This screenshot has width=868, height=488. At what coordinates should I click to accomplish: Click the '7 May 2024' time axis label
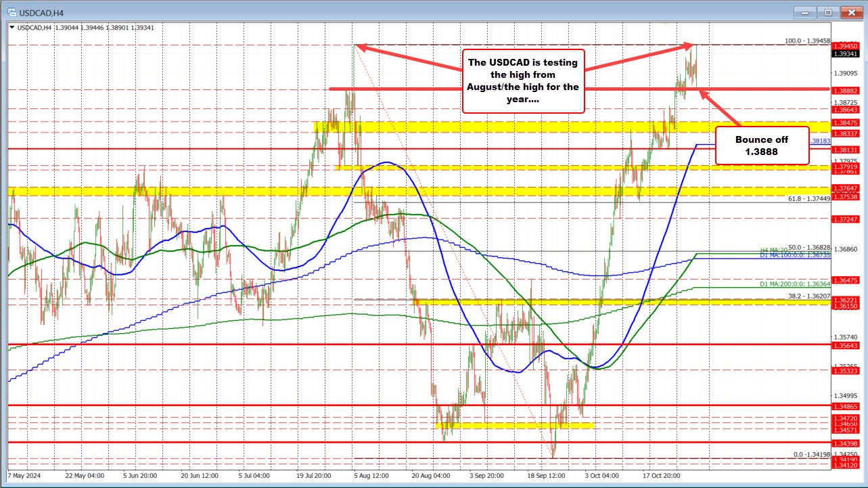pyautogui.click(x=25, y=475)
